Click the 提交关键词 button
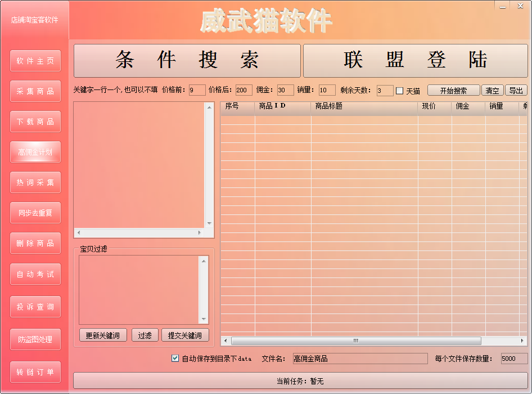 coord(185,335)
